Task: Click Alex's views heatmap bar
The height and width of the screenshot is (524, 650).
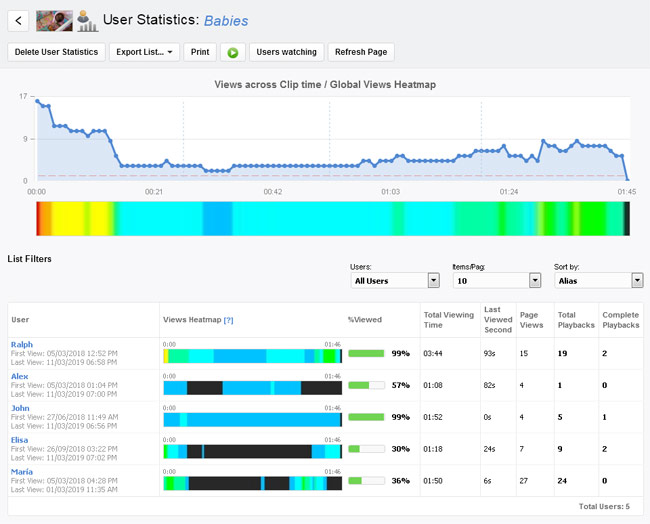Action: point(253,388)
